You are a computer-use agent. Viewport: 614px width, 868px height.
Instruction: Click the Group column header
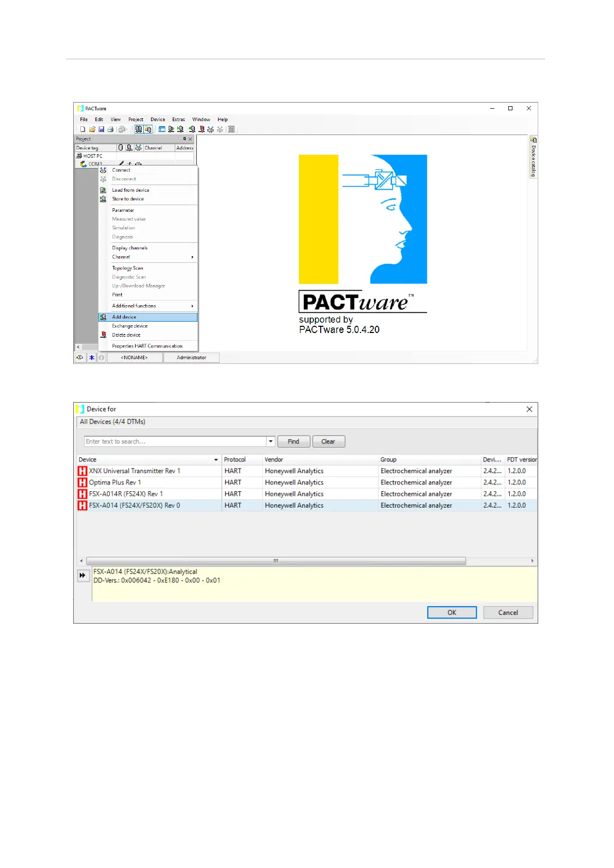(x=429, y=460)
